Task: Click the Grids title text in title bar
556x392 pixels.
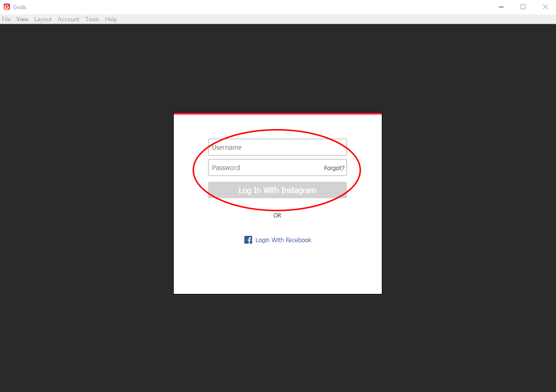Action: tap(20, 7)
